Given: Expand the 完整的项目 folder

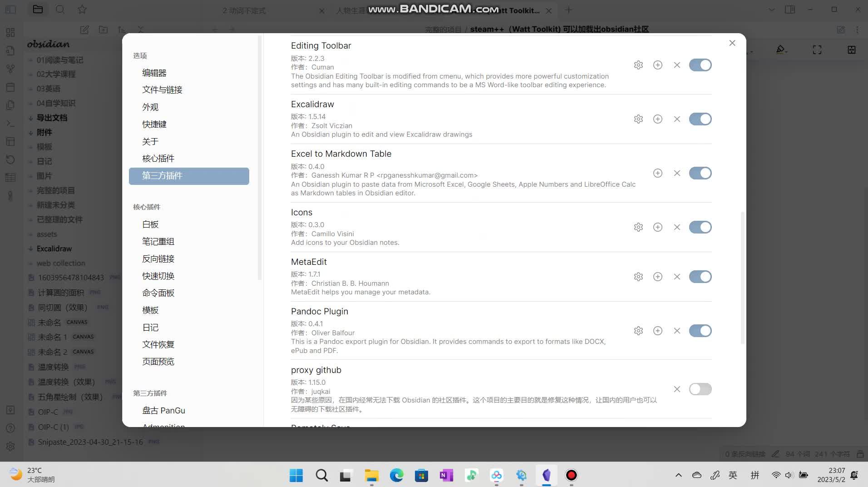Looking at the screenshot, I should coord(55,190).
